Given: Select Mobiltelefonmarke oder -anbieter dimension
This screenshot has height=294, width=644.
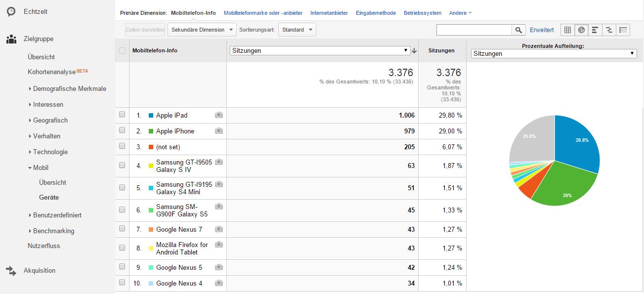Looking at the screenshot, I should coord(263,13).
